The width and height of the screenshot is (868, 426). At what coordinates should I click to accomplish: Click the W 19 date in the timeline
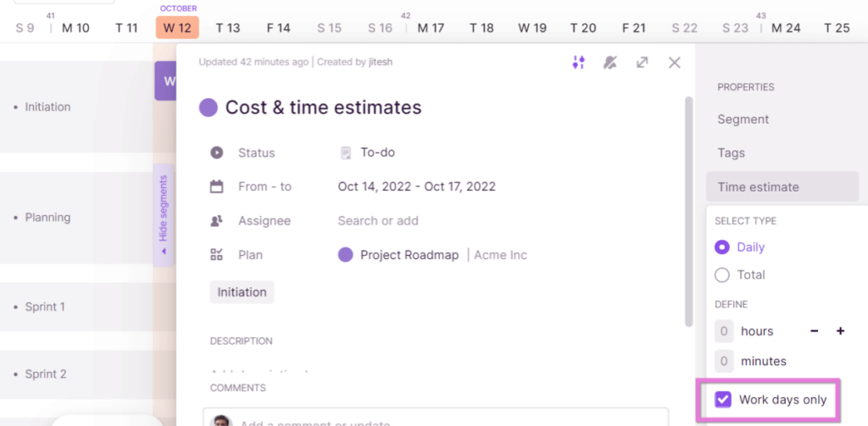pyautogui.click(x=532, y=28)
